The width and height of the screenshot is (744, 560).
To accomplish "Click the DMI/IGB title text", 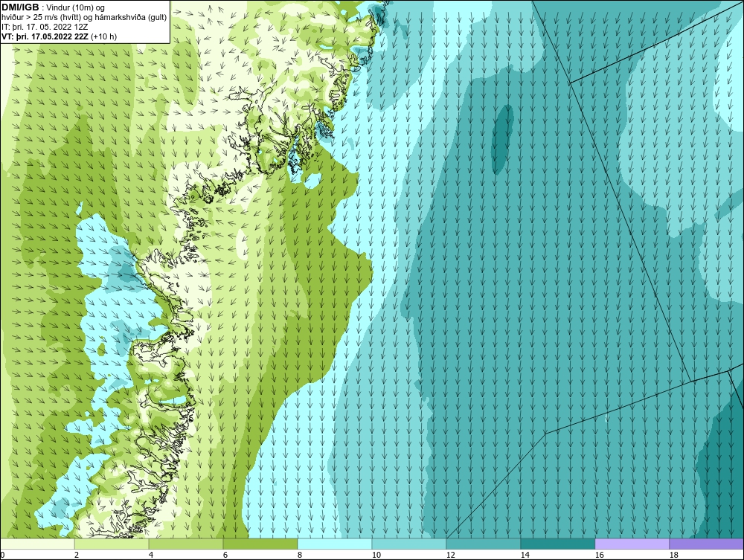I will pyautogui.click(x=20, y=7).
